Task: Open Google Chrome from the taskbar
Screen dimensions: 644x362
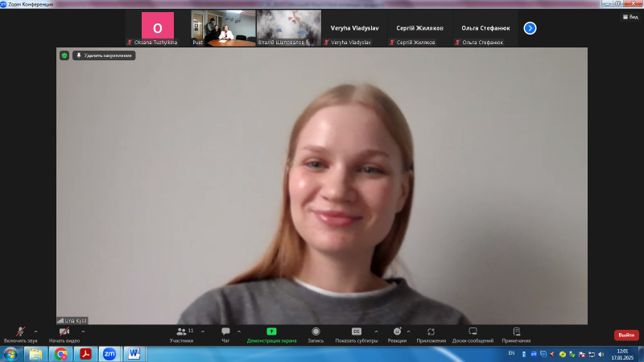Action: point(61,354)
